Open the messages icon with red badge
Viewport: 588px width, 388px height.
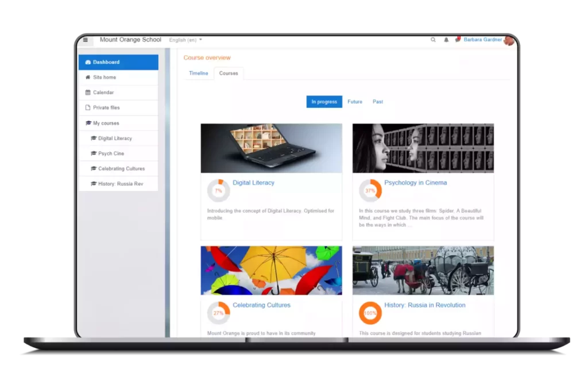pos(458,40)
